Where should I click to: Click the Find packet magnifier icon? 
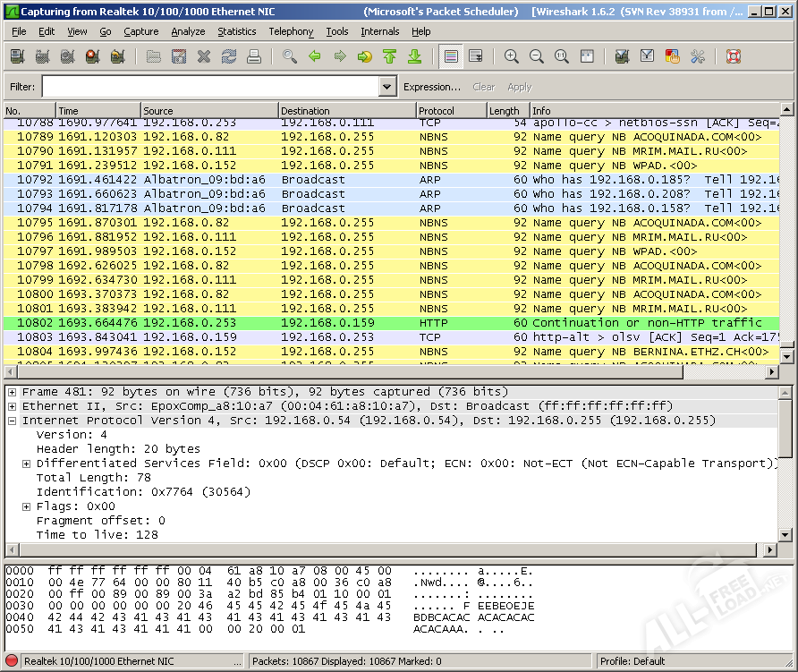tap(289, 56)
